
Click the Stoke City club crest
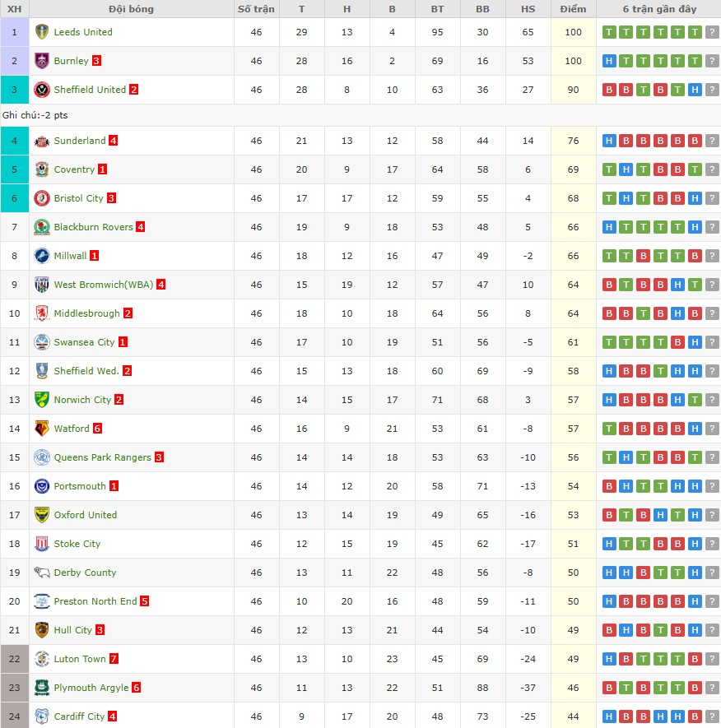(x=42, y=544)
